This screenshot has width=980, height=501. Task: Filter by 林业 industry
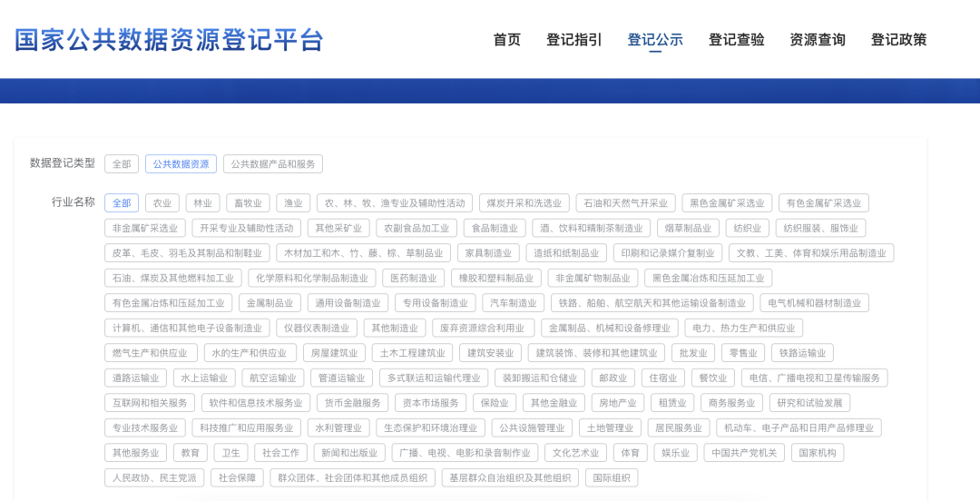(203, 202)
